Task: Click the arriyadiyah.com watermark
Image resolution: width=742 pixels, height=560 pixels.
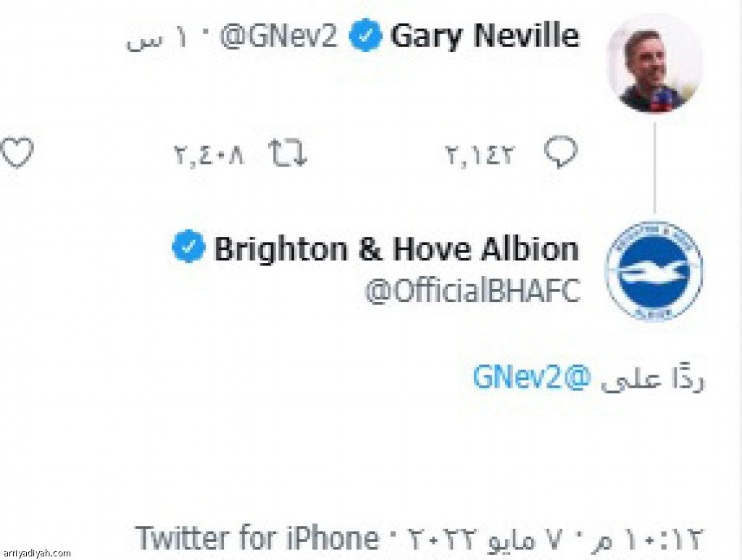Action: (x=36, y=553)
